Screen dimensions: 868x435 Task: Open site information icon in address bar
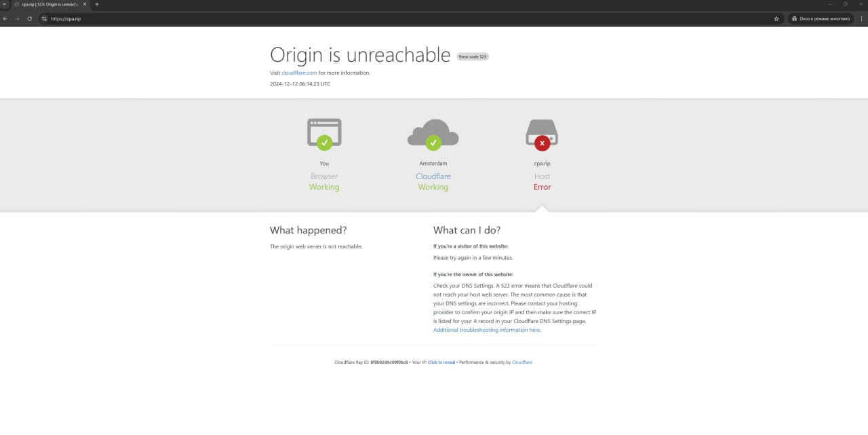[44, 18]
